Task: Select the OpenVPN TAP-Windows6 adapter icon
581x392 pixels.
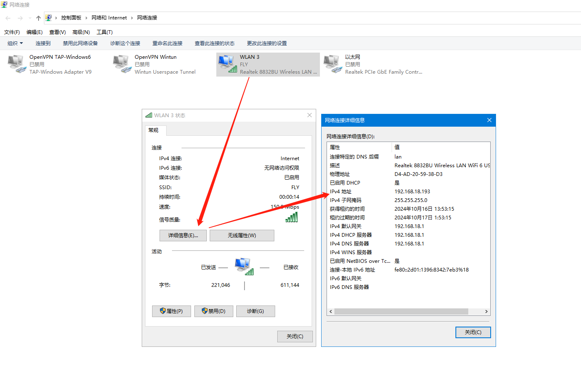Action: [x=17, y=64]
